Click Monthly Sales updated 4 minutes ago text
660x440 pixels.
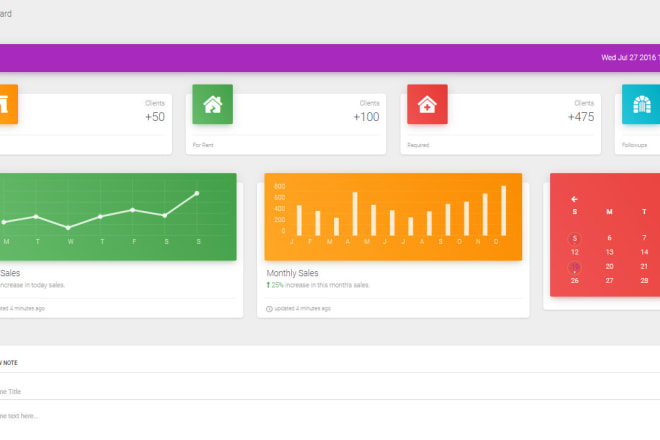point(303,309)
